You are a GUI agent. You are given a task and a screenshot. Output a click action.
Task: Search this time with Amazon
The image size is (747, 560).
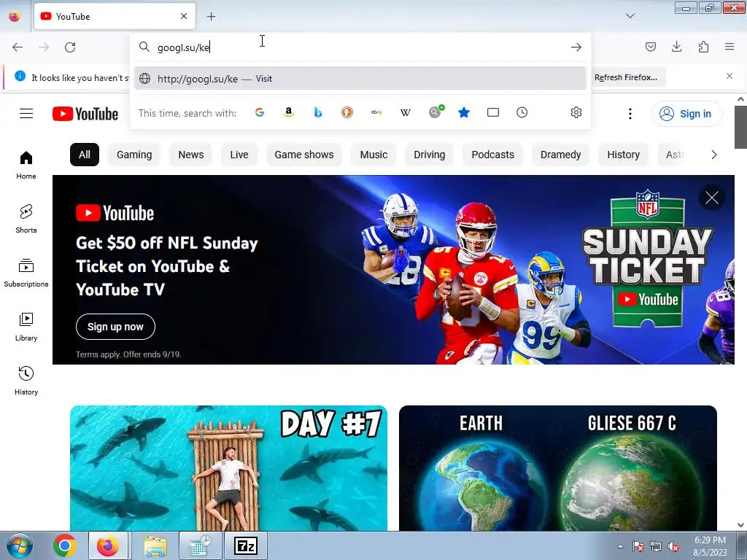(289, 112)
